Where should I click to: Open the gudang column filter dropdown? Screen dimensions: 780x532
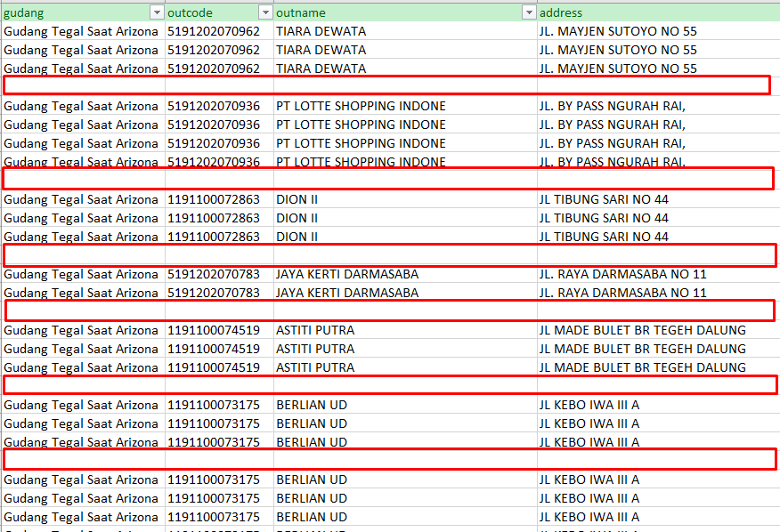(157, 12)
